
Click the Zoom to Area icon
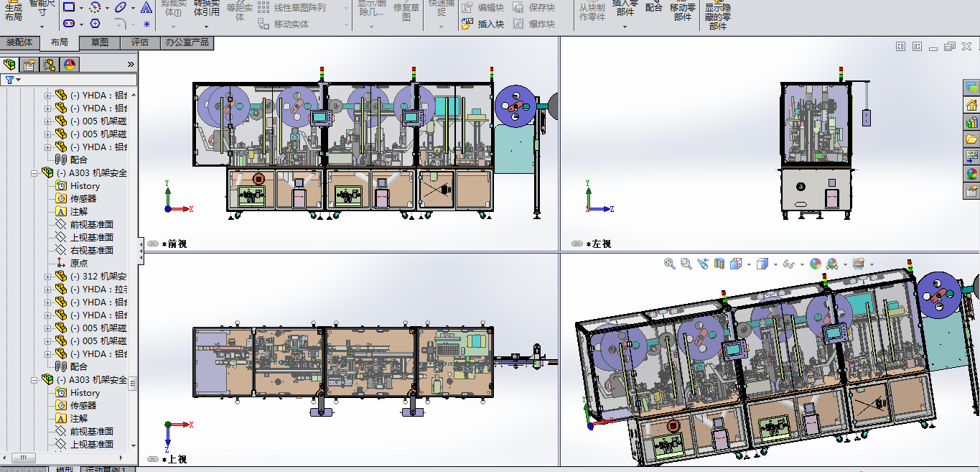[686, 264]
